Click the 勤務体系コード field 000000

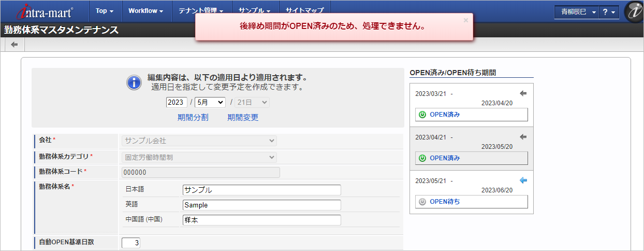(201, 173)
